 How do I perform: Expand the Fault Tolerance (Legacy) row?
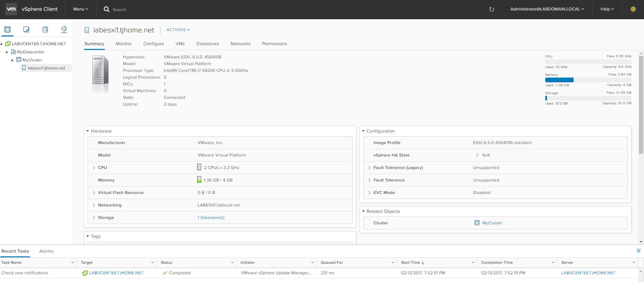(x=369, y=168)
